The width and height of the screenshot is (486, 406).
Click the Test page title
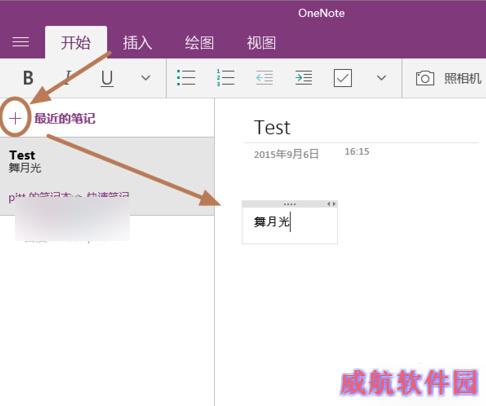[x=272, y=127]
